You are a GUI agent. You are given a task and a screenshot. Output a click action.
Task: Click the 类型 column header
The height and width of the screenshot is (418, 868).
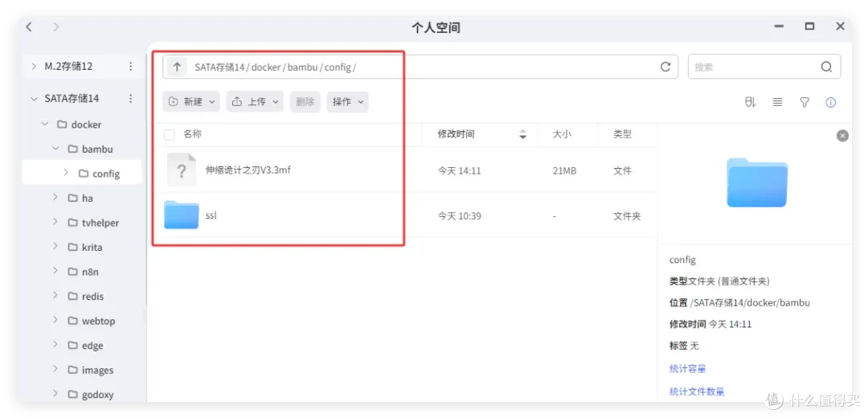click(x=622, y=134)
